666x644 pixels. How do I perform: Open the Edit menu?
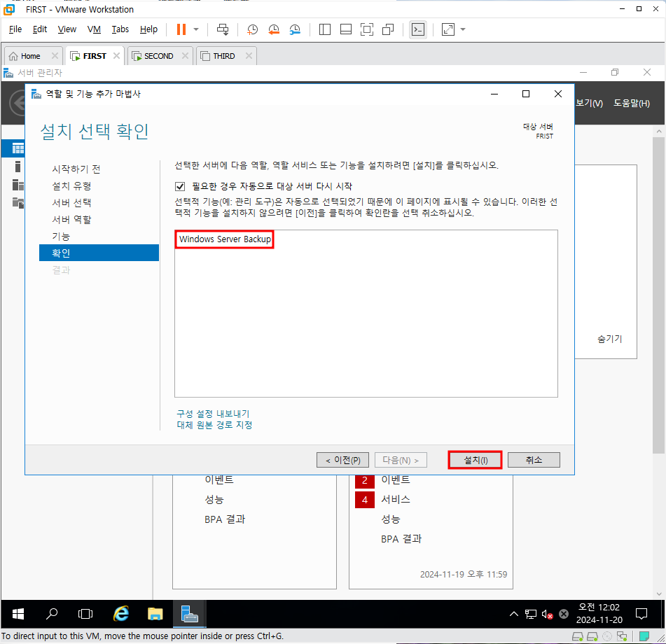(40, 29)
